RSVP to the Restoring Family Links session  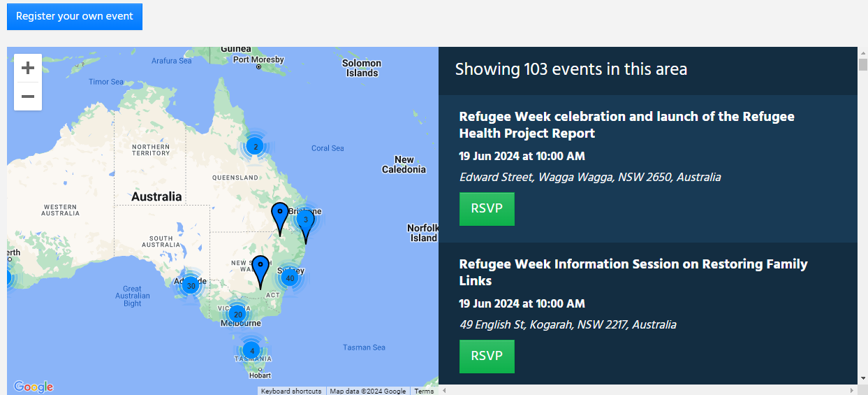(x=487, y=357)
